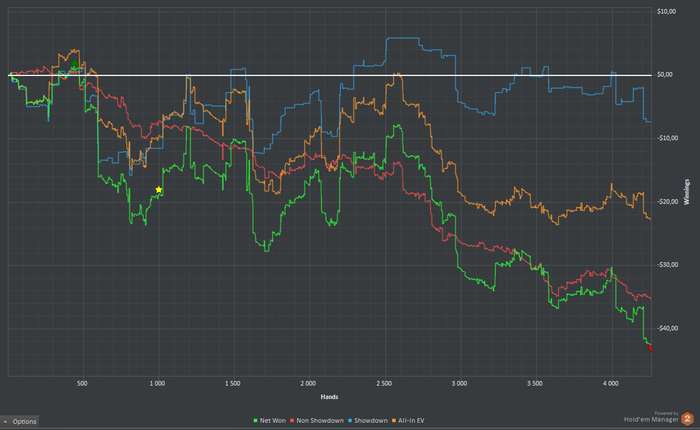
Task: Expand the Options panel
Action: (20, 422)
